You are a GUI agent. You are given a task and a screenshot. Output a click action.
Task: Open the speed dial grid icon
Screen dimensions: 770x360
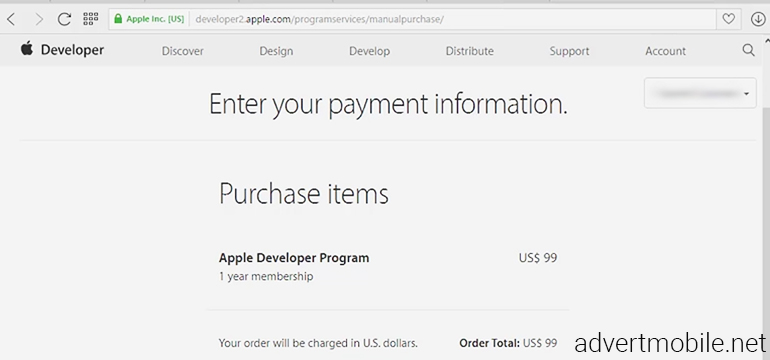point(91,19)
